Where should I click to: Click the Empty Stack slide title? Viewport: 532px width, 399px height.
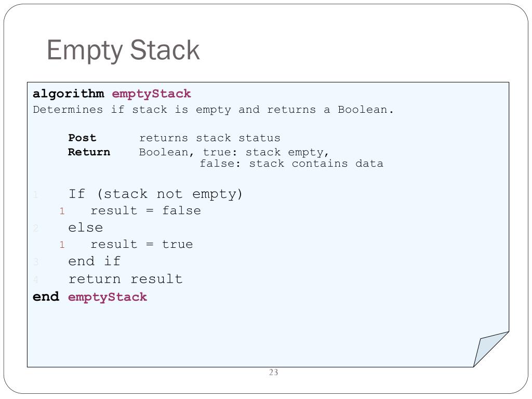coord(123,50)
